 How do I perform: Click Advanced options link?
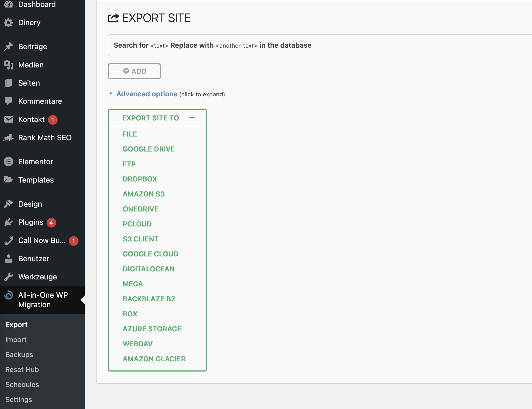[x=147, y=94]
